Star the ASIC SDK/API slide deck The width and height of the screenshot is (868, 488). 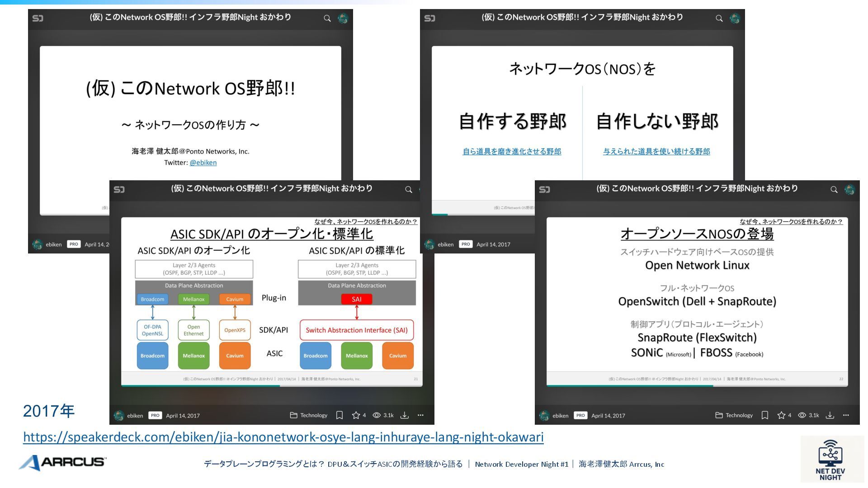(x=356, y=415)
